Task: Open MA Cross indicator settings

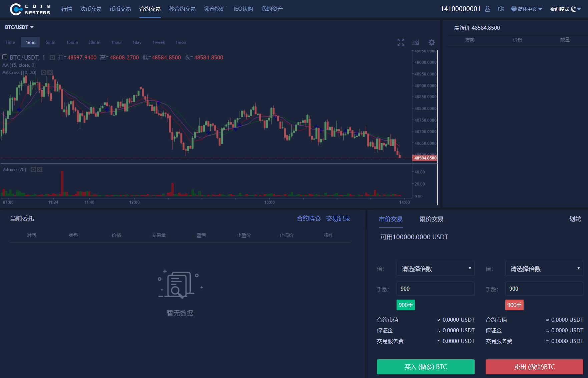Action: click(43, 72)
